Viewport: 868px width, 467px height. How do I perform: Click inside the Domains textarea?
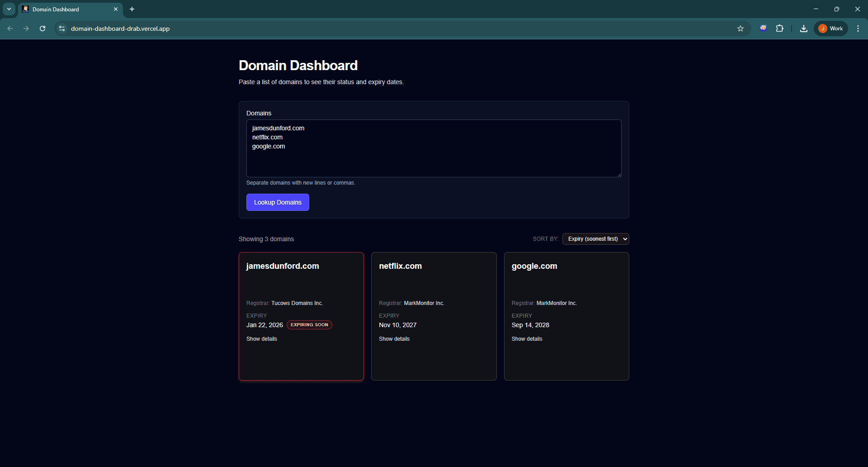click(434, 148)
